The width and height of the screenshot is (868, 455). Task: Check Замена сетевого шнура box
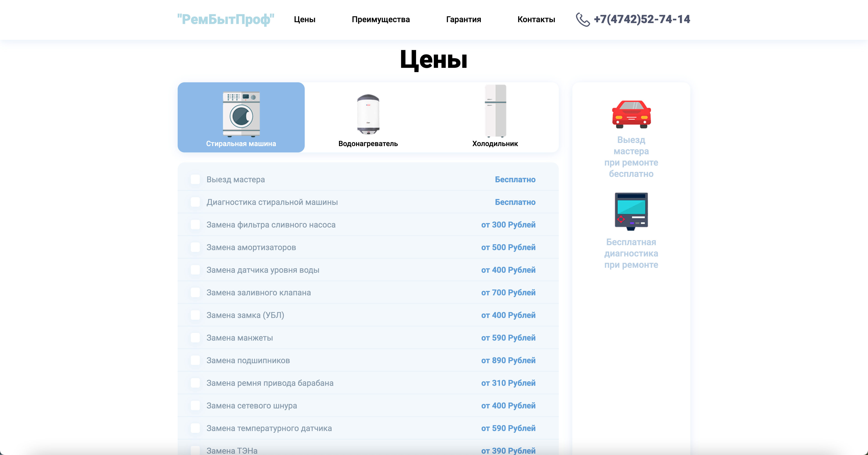click(196, 405)
